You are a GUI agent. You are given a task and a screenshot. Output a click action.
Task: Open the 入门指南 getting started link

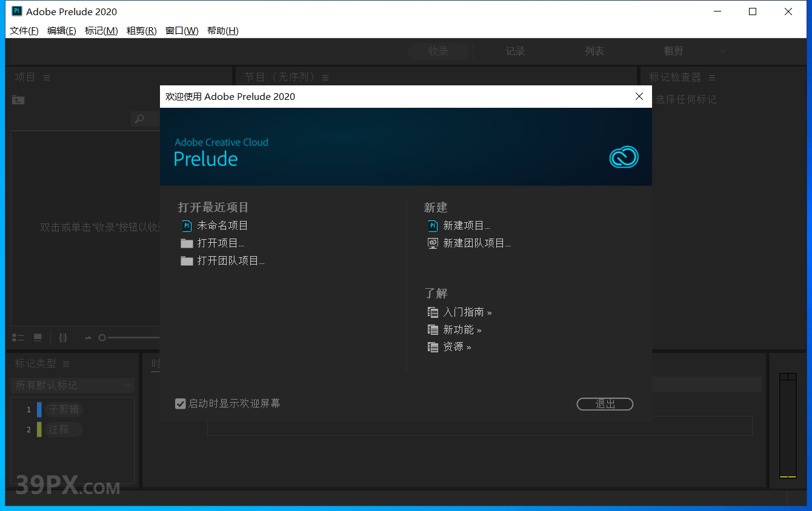click(467, 312)
